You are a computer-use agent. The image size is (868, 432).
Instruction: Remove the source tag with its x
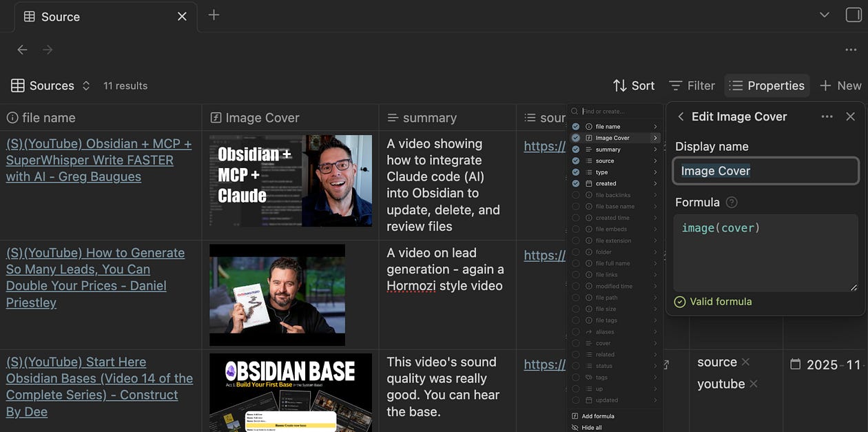pos(745,362)
